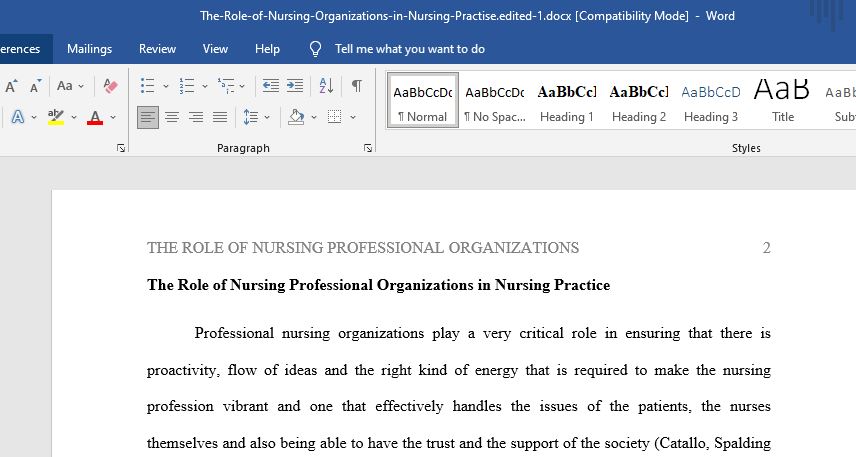Toggle Show/Hide paragraph marks

(356, 86)
